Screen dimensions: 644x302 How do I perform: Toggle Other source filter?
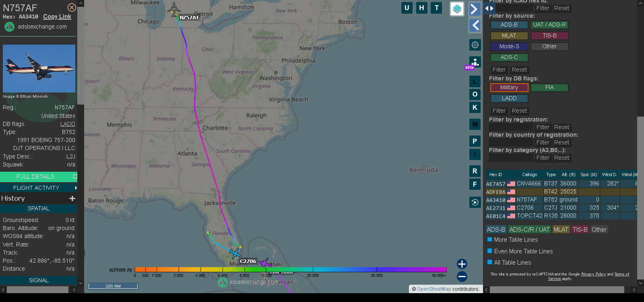pyautogui.click(x=549, y=46)
